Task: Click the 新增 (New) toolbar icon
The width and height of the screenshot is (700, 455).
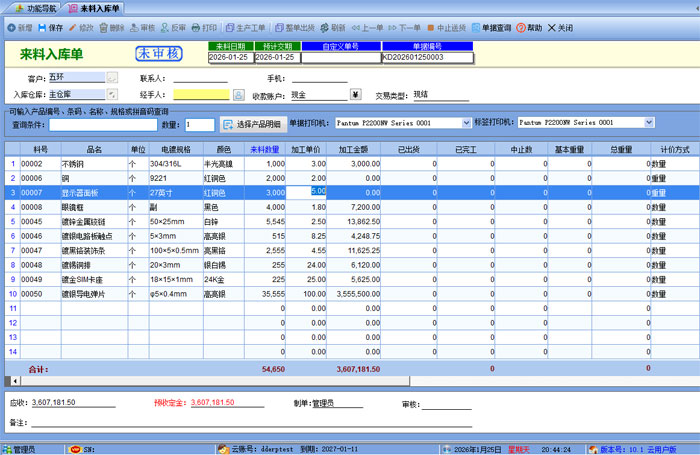Action: (x=20, y=27)
